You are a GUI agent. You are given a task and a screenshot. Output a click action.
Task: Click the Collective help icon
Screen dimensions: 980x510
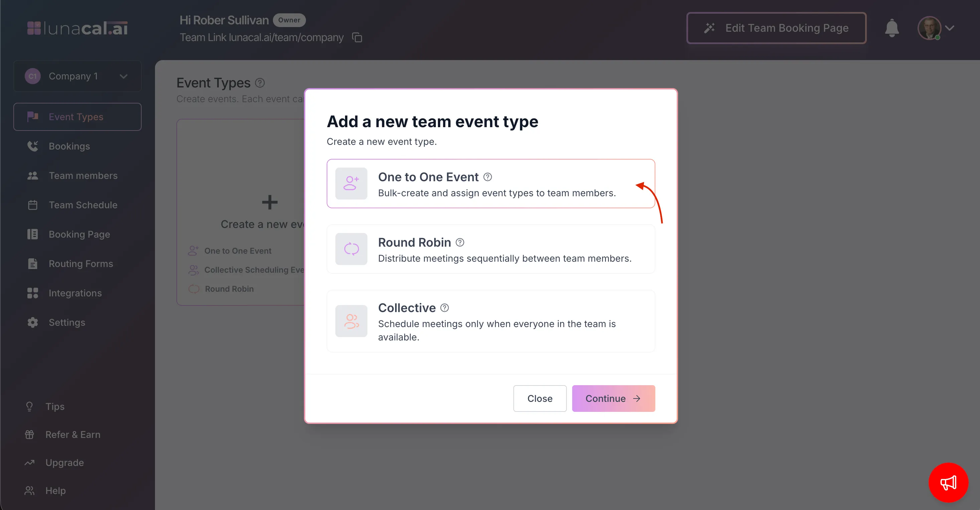445,307
